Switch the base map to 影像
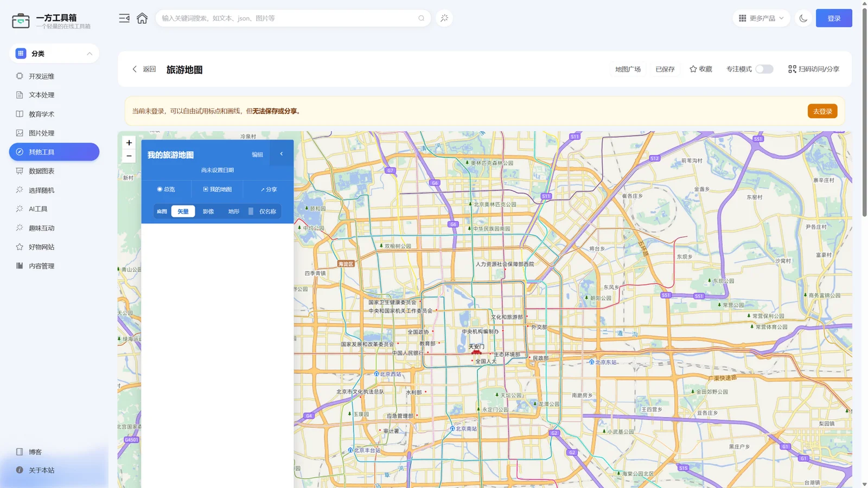 208,211
